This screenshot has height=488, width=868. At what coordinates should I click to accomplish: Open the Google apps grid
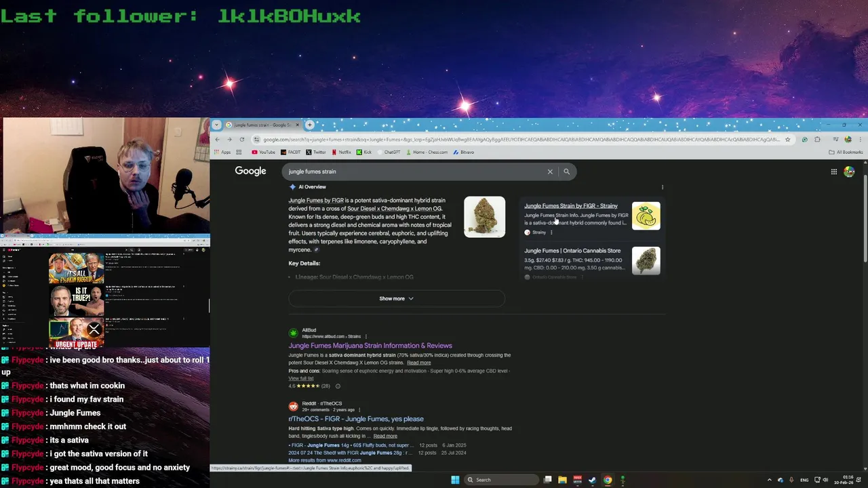[833, 171]
